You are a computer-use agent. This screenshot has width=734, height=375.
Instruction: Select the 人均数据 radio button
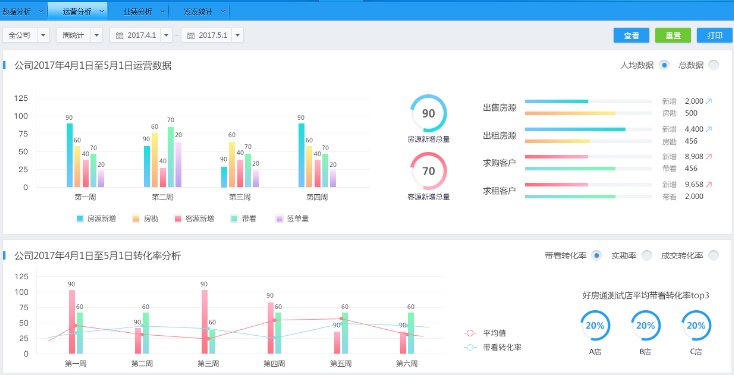point(664,66)
